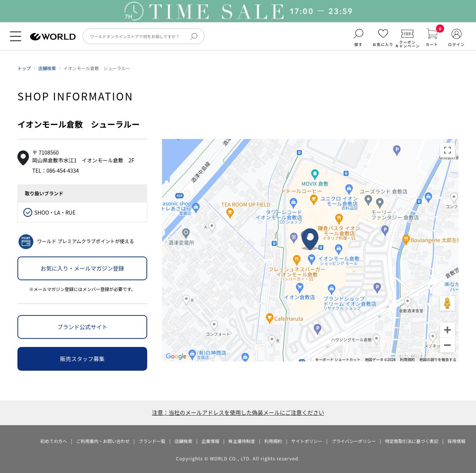Viewport: 476px width, 473px height.
Task: Click the ブランドショップ ドリーム marker
Action: 331,289
